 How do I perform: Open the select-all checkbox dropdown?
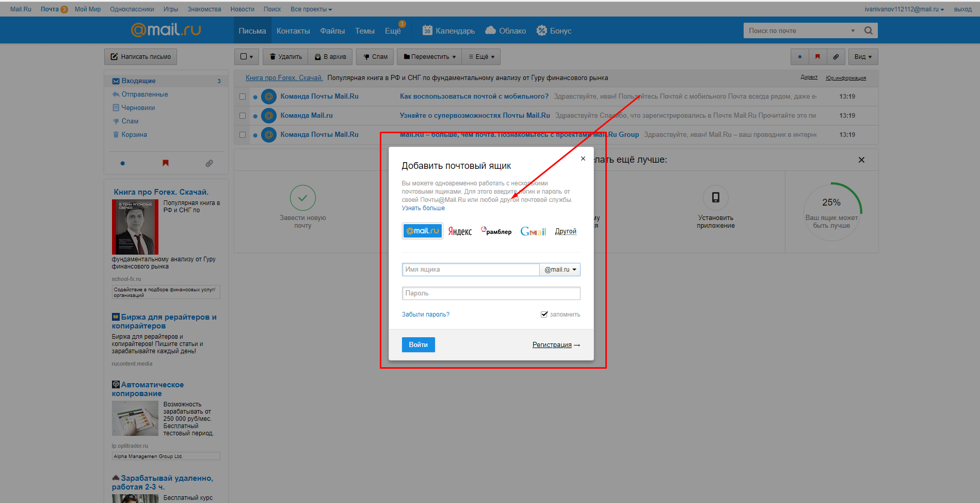(x=247, y=57)
